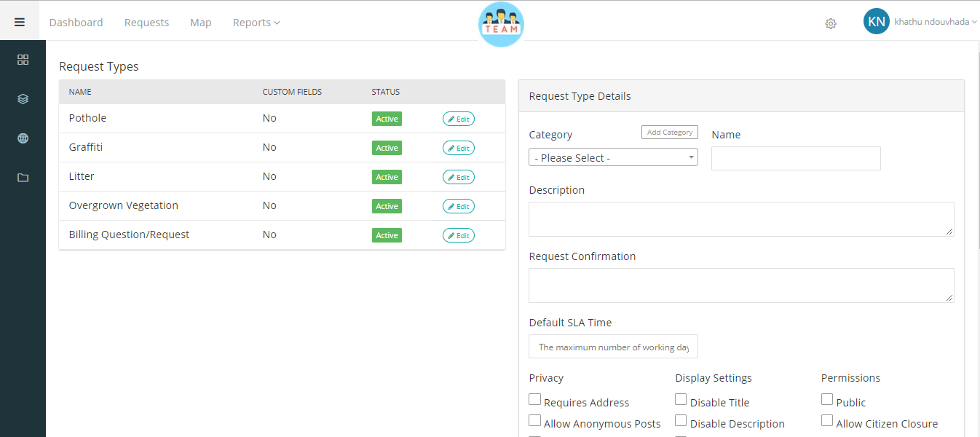980x437 pixels.
Task: Open the Map view
Action: [x=201, y=23]
